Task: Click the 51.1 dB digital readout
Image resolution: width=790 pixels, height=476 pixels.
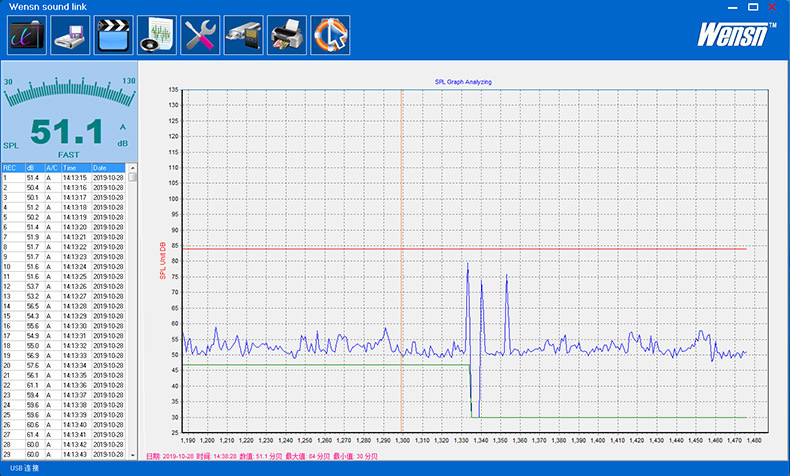Action: tap(66, 132)
